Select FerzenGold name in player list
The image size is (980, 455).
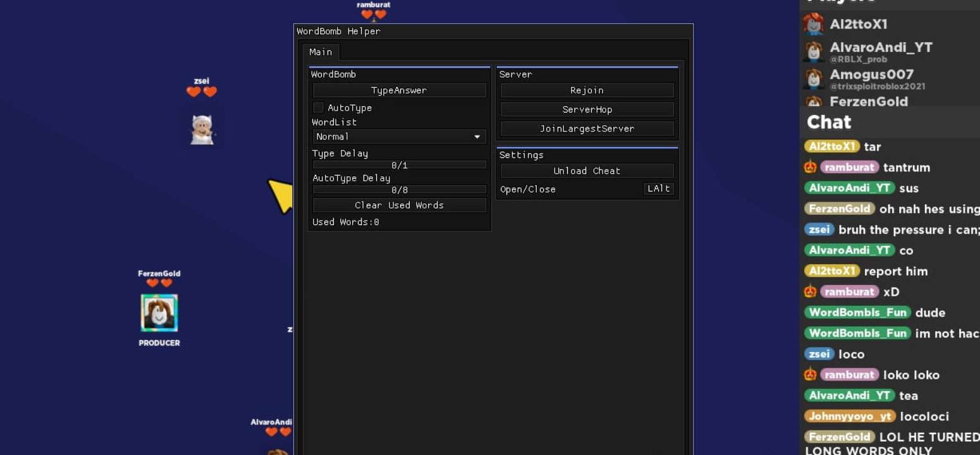(x=869, y=102)
